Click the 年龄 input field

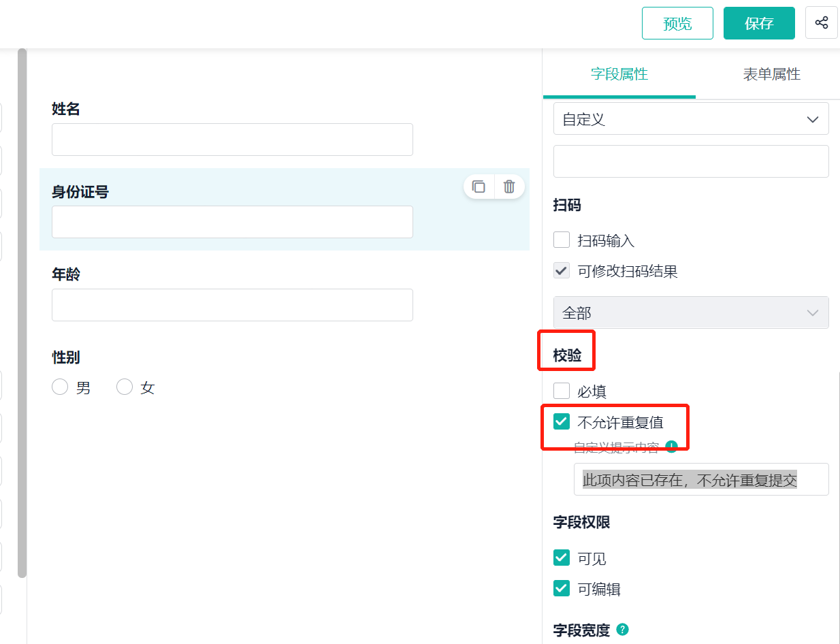click(x=232, y=305)
